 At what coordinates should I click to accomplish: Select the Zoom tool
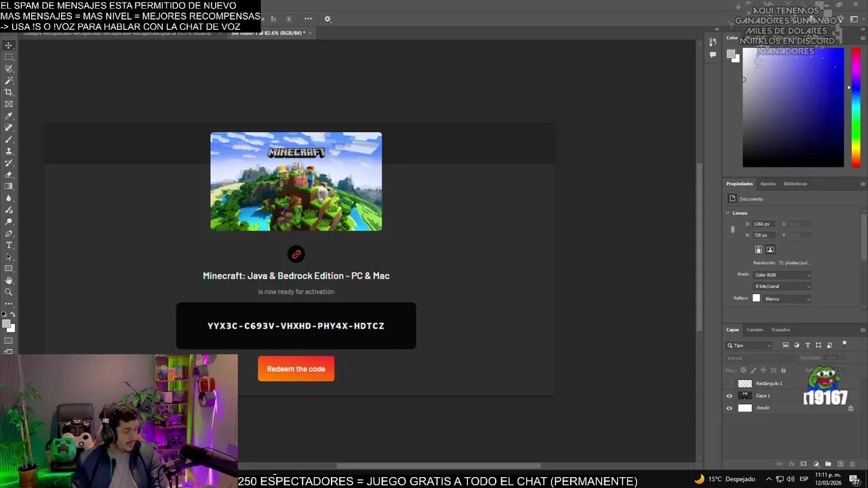9,292
